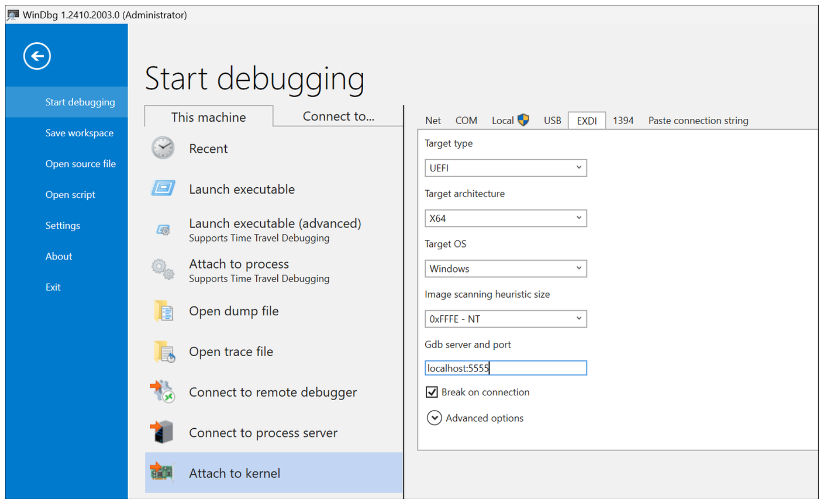
Task: Choose Open source file in sidebar
Action: click(x=67, y=164)
